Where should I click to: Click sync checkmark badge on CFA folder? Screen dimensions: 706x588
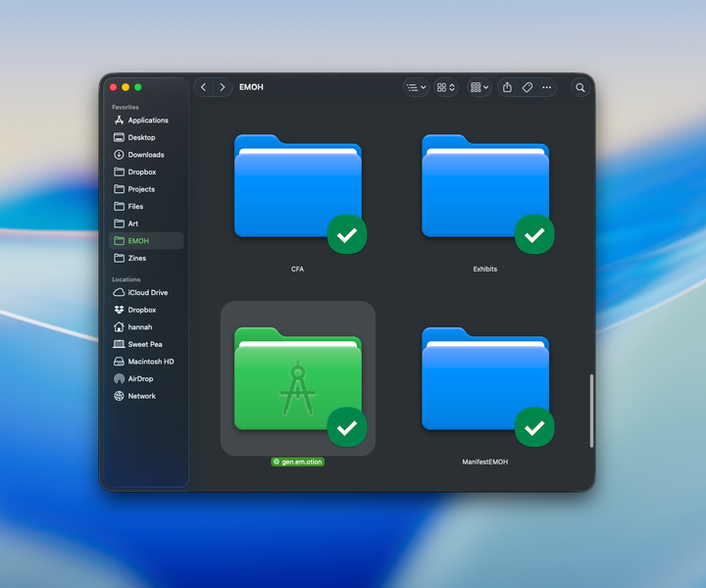[x=347, y=234]
